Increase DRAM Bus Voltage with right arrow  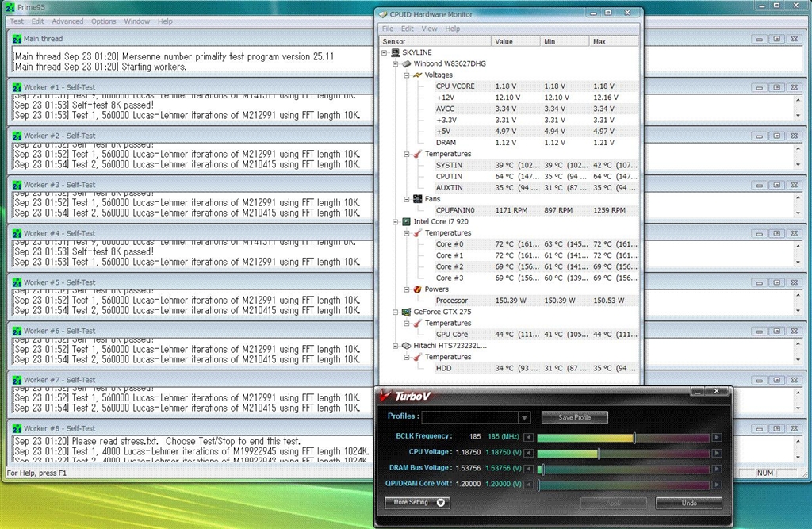[x=716, y=469]
